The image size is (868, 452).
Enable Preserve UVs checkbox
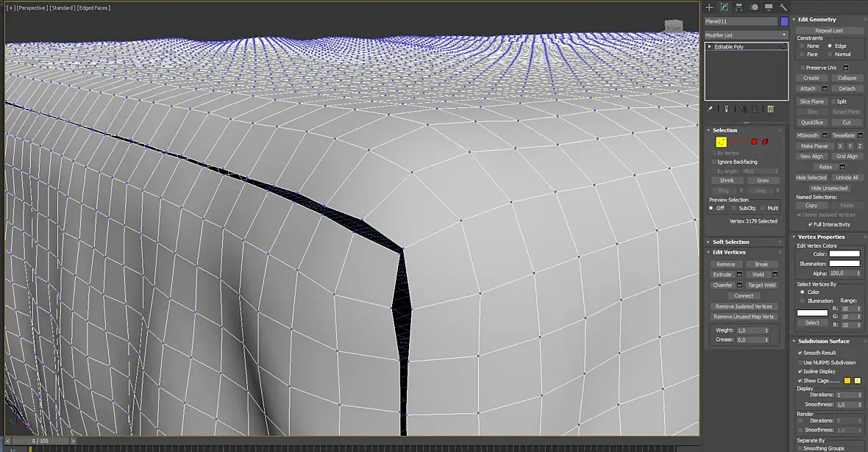click(x=803, y=68)
